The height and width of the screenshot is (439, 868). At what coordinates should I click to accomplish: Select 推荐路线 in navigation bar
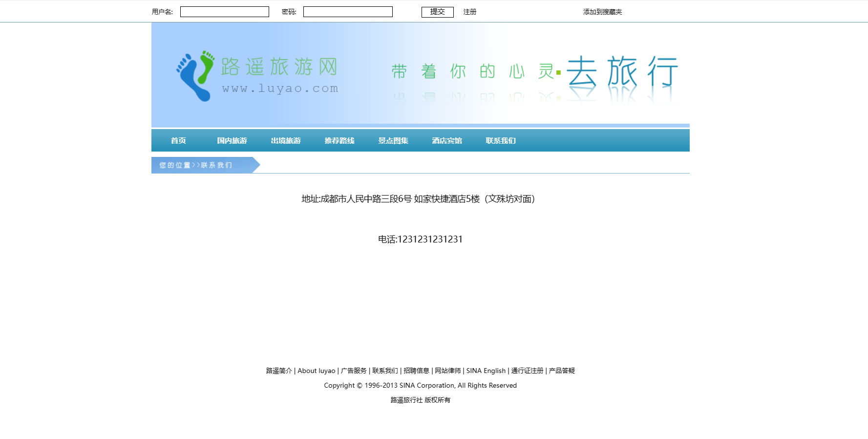click(x=339, y=140)
